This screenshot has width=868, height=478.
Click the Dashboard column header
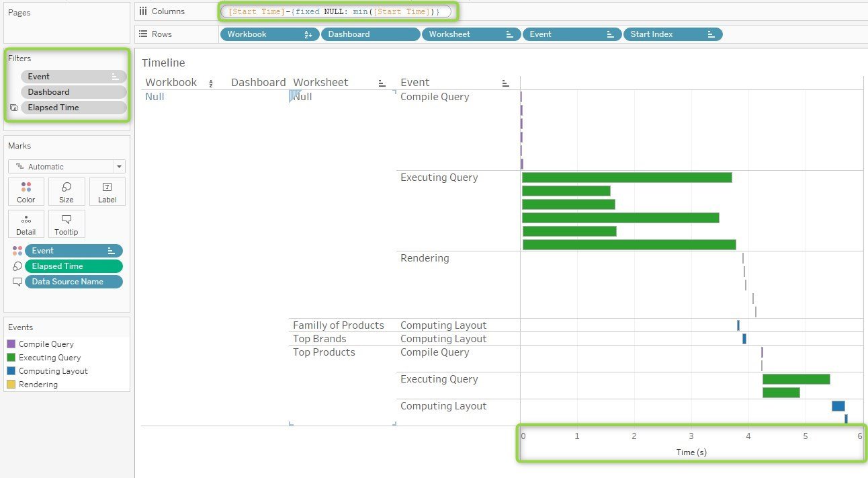(x=258, y=83)
